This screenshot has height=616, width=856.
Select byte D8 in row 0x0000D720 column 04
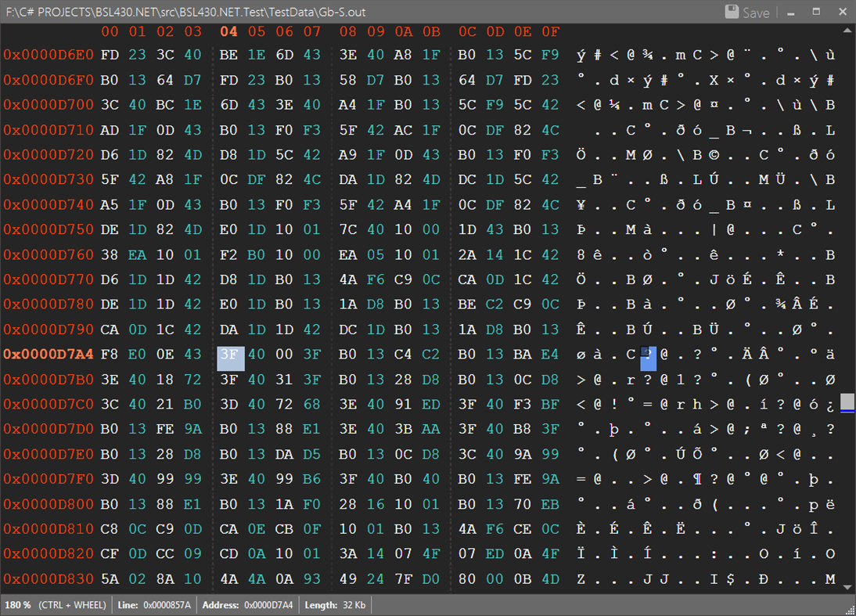click(x=228, y=154)
